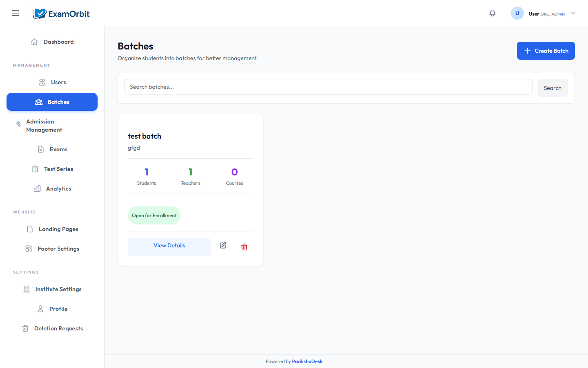Open Institute Settings
Screen dimensions: 588x368
point(52,289)
